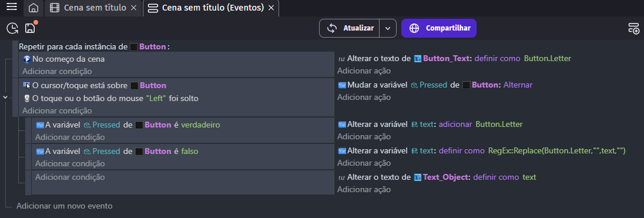The width and height of the screenshot is (644, 218).
Task: Click the 'falso' condition value
Action: pos(190,152)
